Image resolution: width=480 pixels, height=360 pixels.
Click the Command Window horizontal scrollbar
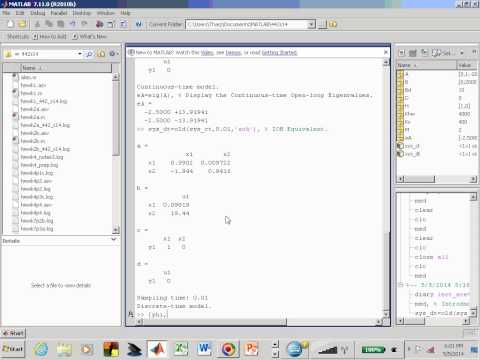[259, 322]
